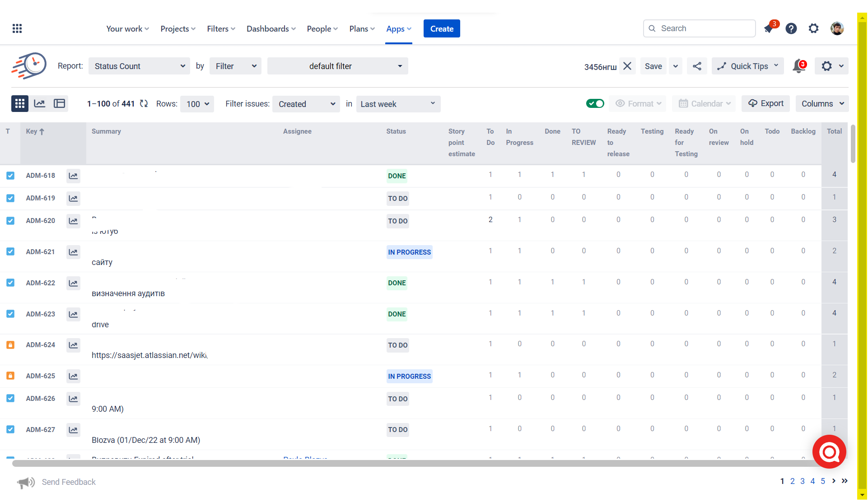Jump to last page double arrow
The height and width of the screenshot is (502, 868).
845,481
